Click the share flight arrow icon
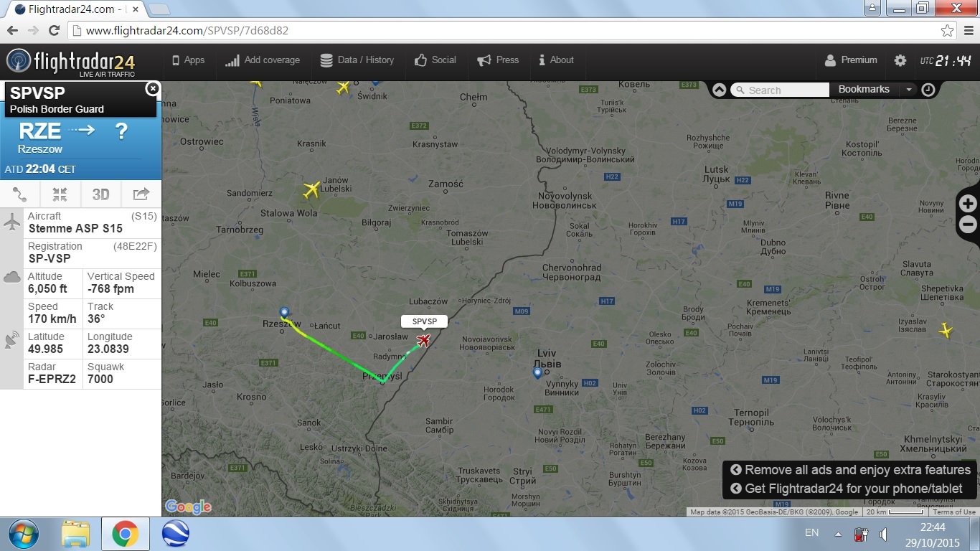980x551 pixels. pos(141,194)
